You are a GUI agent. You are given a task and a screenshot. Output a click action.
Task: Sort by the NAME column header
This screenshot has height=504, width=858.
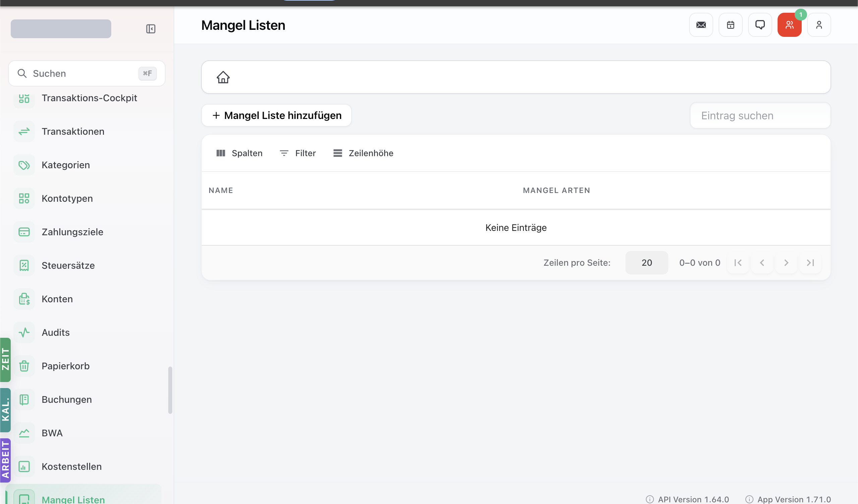pyautogui.click(x=221, y=190)
